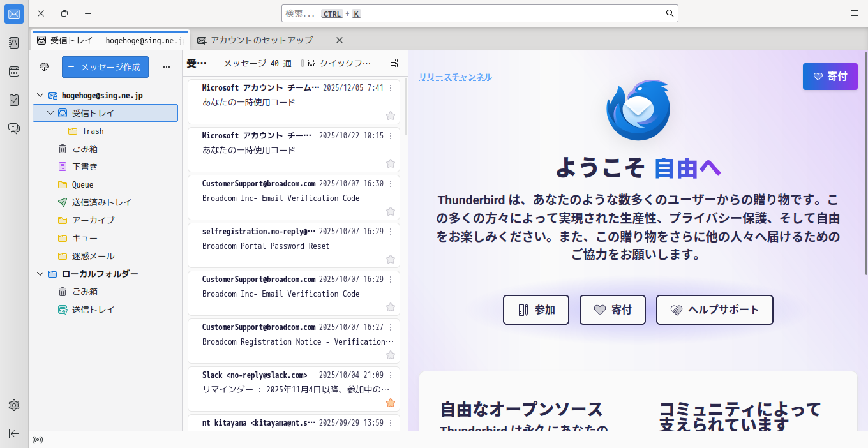Collapse the hogehoge@sing.ne.jp account tree
Screen dimensions: 868x448
coord(40,95)
